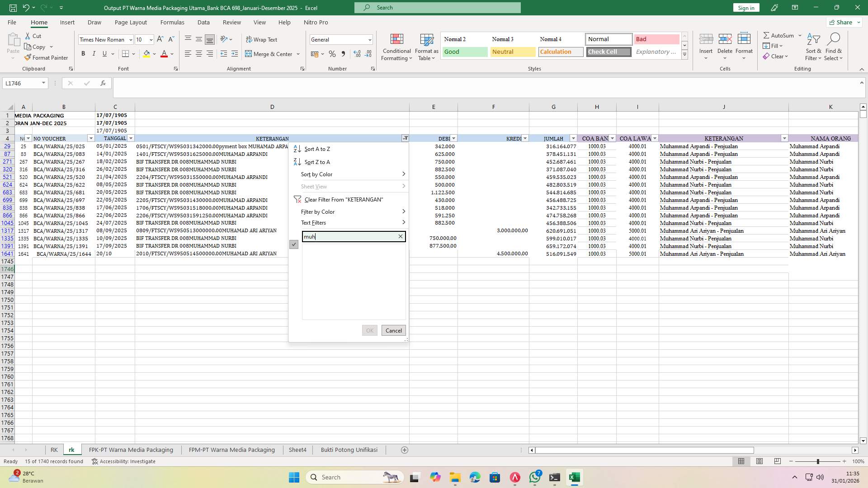
Task: Apply Merge & Center to selection
Action: point(269,54)
